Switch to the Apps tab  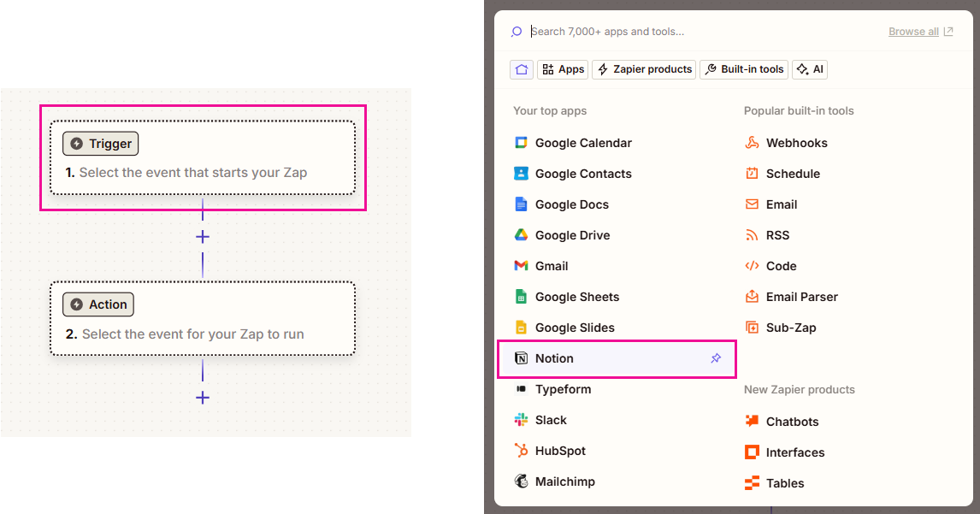563,69
